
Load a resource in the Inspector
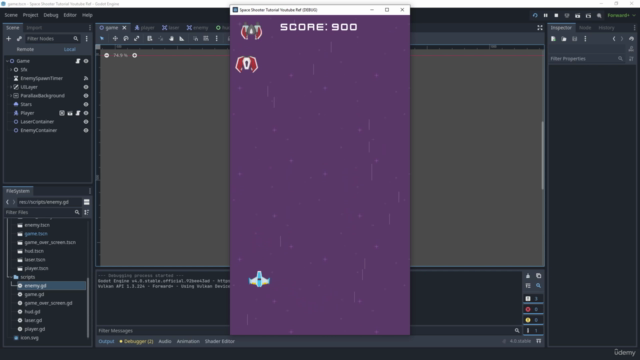tap(564, 39)
